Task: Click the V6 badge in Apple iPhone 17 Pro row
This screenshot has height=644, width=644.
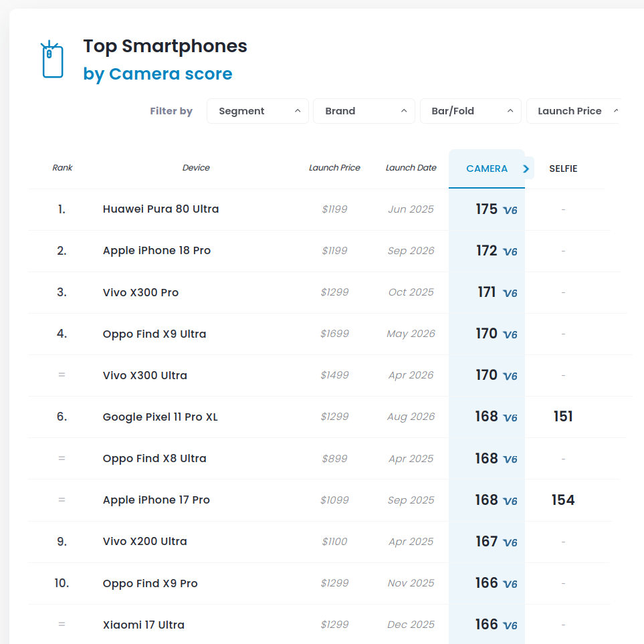Action: click(510, 502)
